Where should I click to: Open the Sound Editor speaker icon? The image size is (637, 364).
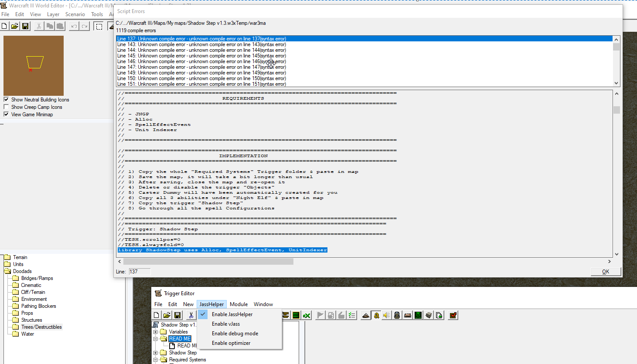coord(387,315)
